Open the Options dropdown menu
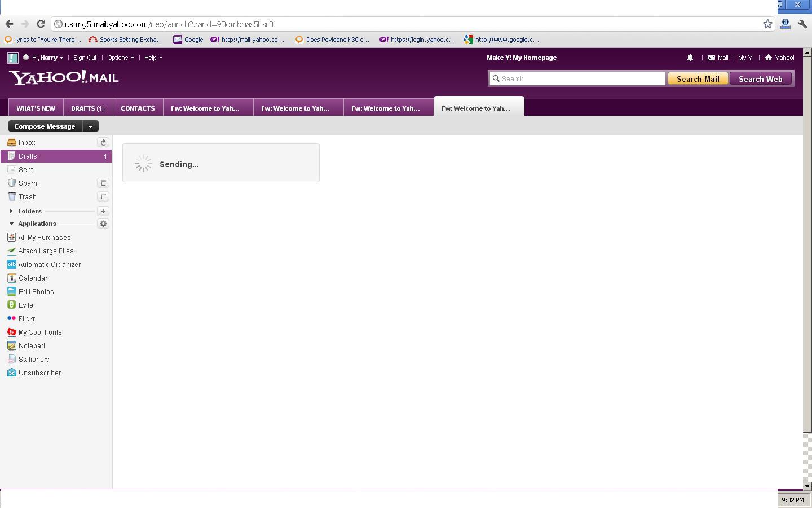The image size is (812, 508). [x=120, y=58]
